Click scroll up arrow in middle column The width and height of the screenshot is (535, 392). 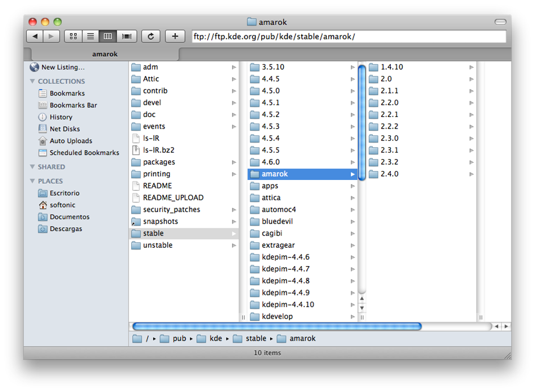pos(362,299)
